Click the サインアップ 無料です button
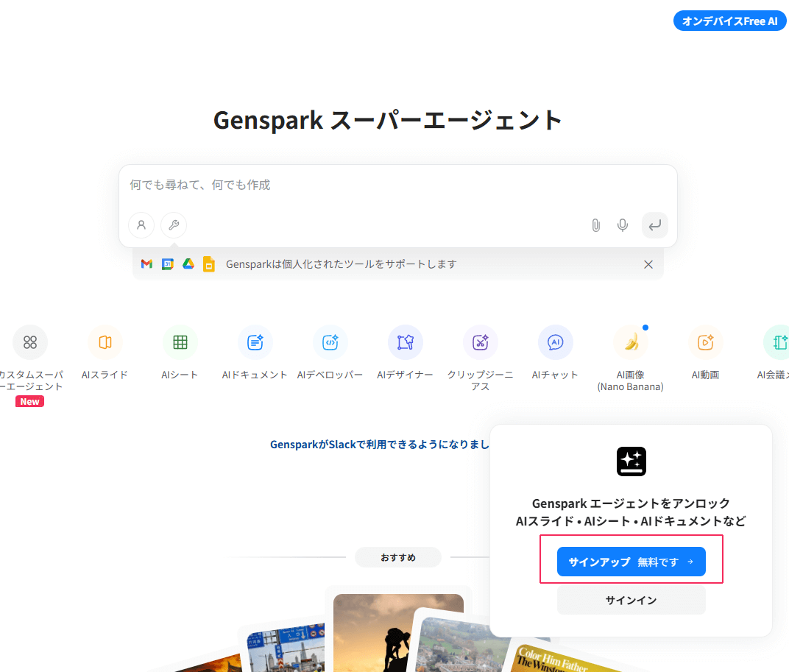 [x=631, y=562]
